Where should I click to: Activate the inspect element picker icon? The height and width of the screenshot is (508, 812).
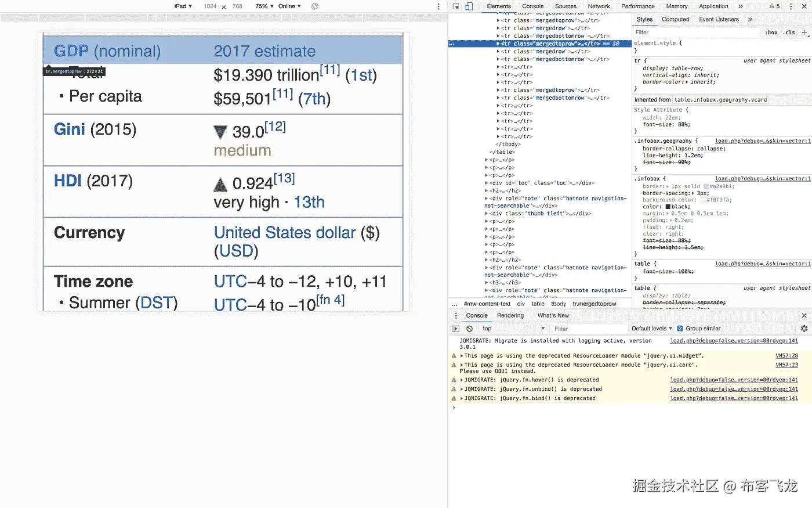pyautogui.click(x=456, y=6)
